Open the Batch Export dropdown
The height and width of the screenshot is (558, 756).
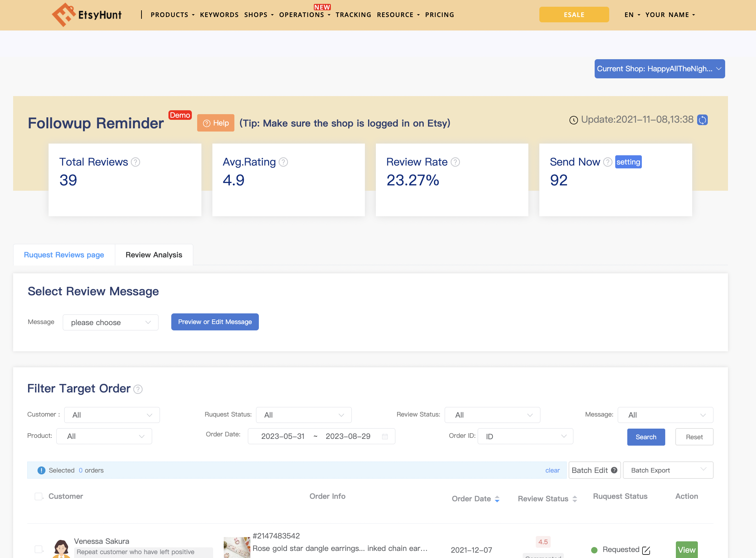(x=668, y=470)
